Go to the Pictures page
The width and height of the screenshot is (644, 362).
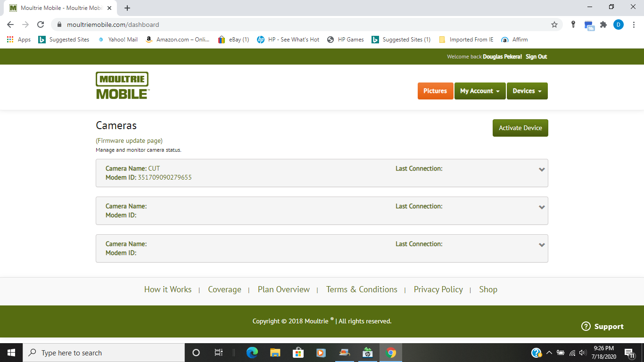[435, 91]
